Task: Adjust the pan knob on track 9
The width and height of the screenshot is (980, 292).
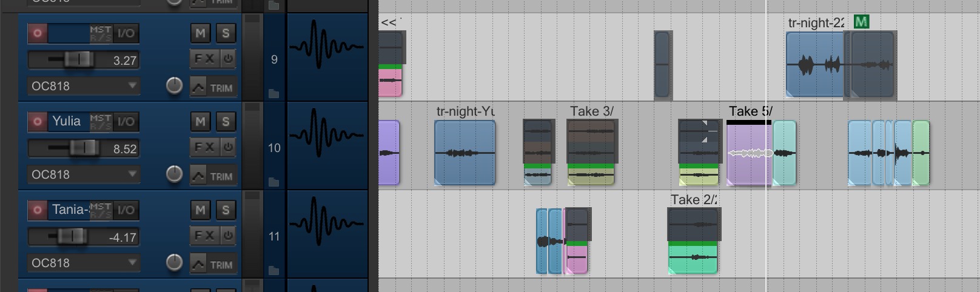Action: 174,85
